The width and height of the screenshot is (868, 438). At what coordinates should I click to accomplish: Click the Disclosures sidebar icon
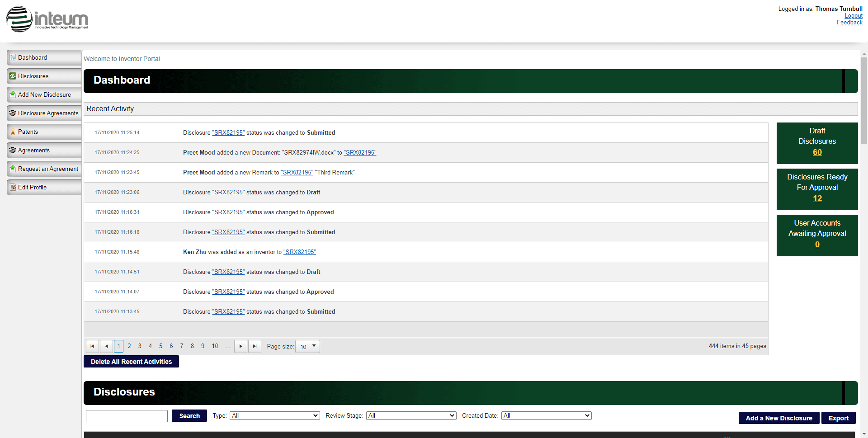13,76
